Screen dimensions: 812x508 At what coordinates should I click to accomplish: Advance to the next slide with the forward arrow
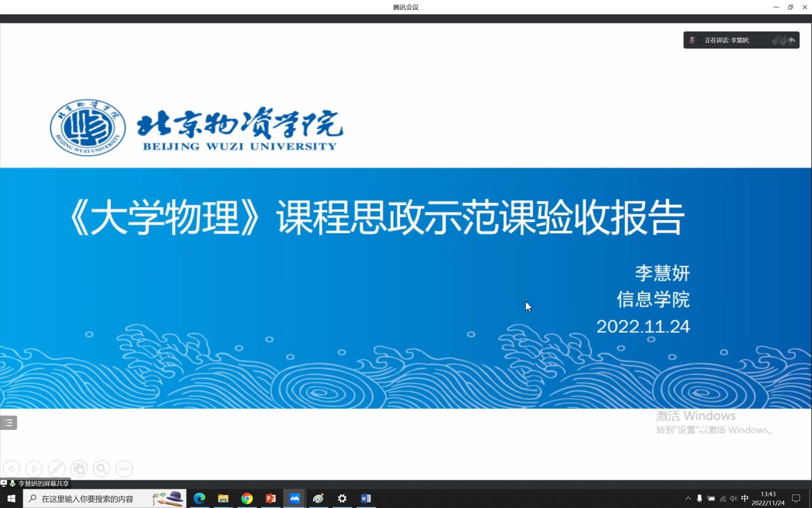[x=34, y=469]
